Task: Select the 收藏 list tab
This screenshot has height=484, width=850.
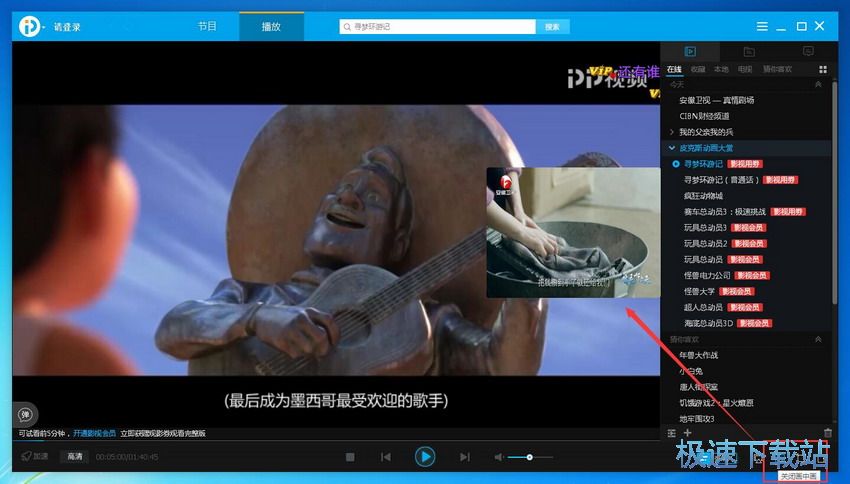Action: 698,69
